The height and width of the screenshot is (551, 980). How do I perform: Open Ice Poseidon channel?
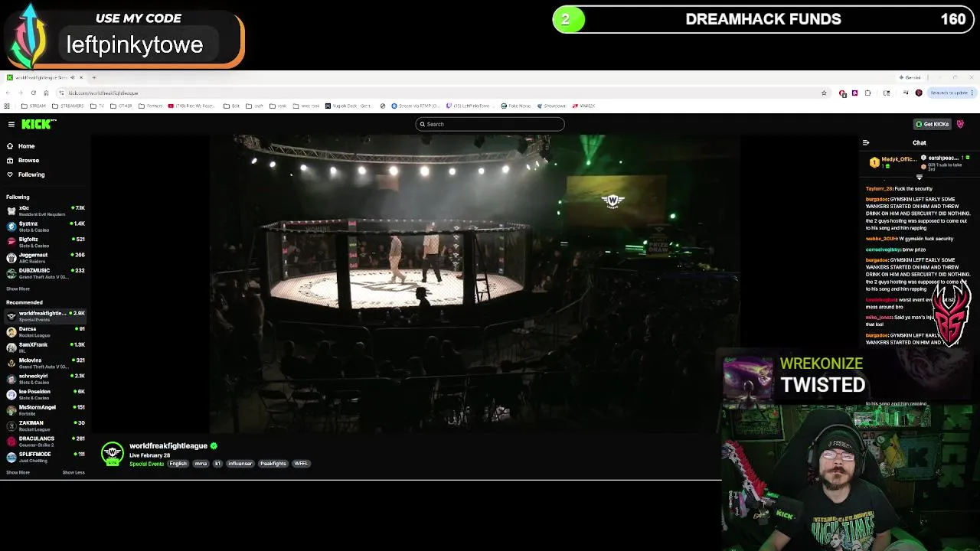[46, 394]
